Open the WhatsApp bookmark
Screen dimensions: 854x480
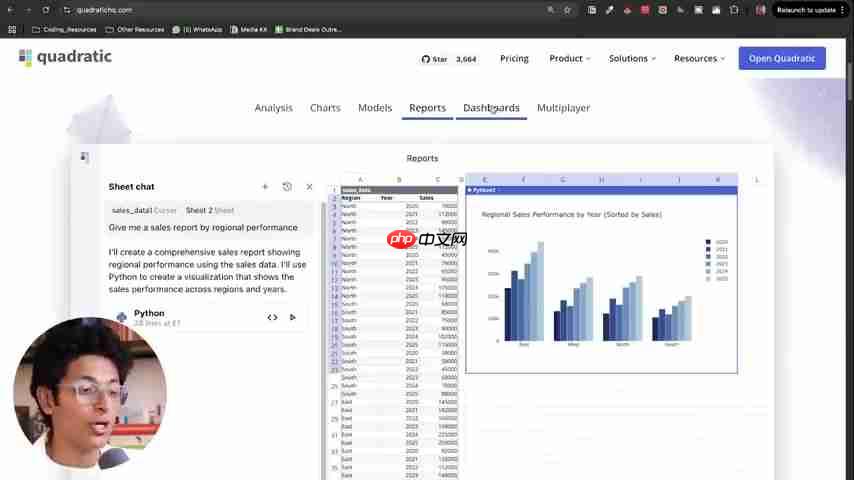coord(197,29)
